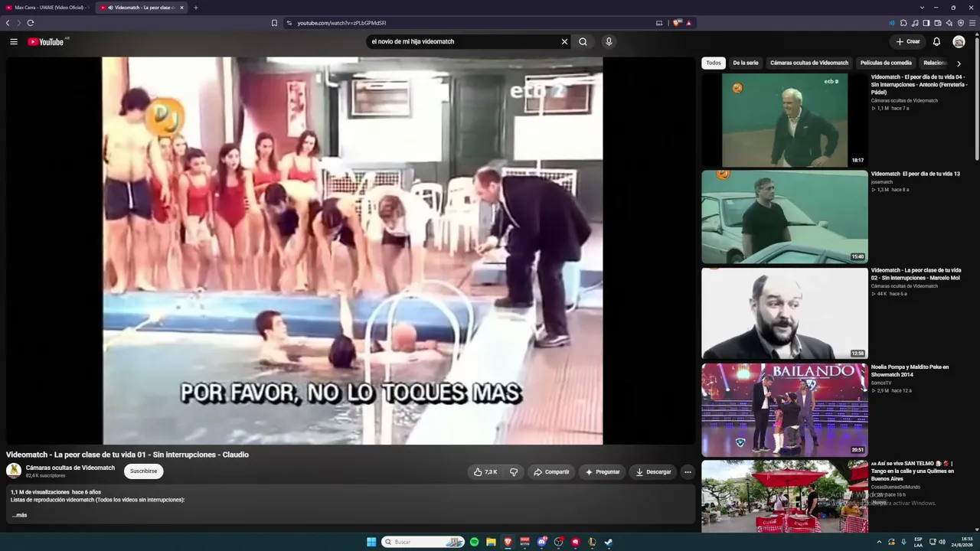Clear the YouTube search box text
The height and width of the screenshot is (551, 980).
(x=564, y=41)
